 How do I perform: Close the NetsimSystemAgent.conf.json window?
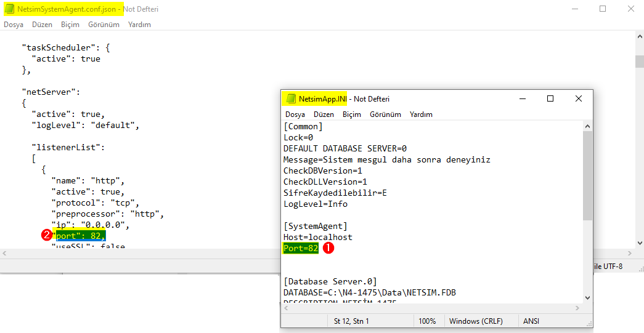(631, 9)
